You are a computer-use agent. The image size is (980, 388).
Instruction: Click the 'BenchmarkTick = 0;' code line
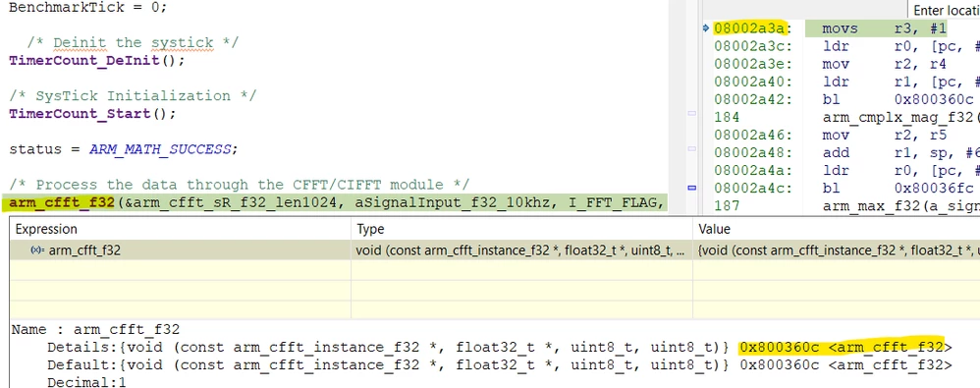tap(88, 9)
